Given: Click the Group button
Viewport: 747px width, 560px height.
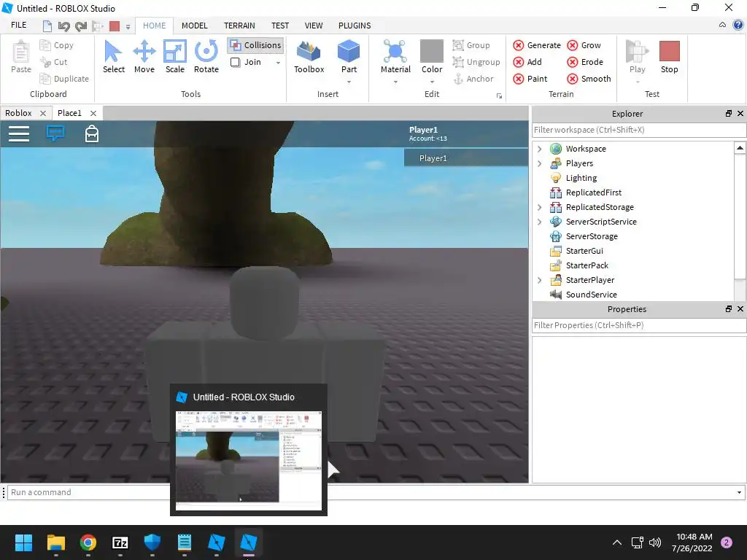Looking at the screenshot, I should [471, 45].
